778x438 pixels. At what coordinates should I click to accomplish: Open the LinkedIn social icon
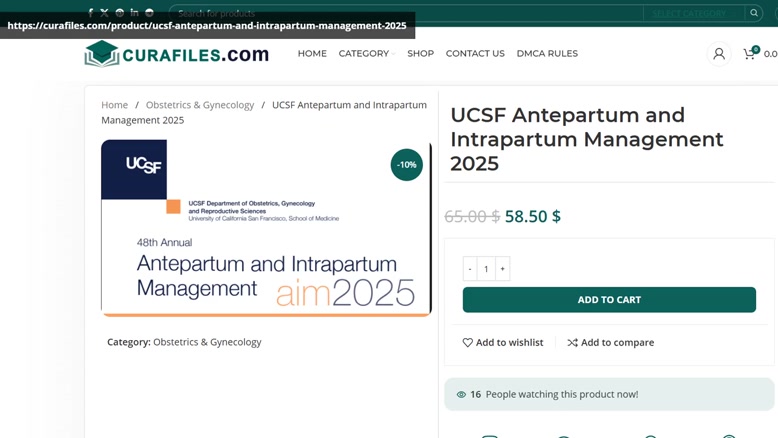134,12
